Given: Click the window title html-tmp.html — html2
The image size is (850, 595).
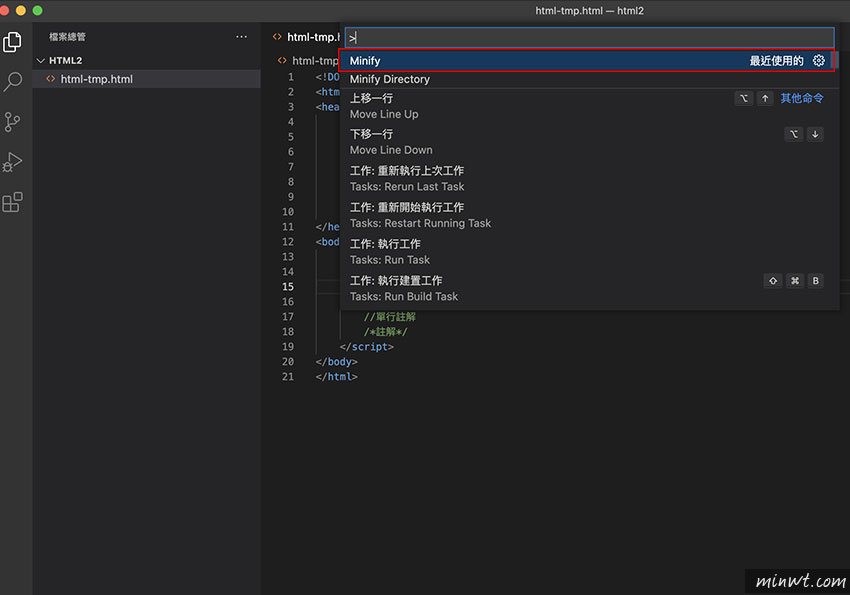Looking at the screenshot, I should (589, 11).
